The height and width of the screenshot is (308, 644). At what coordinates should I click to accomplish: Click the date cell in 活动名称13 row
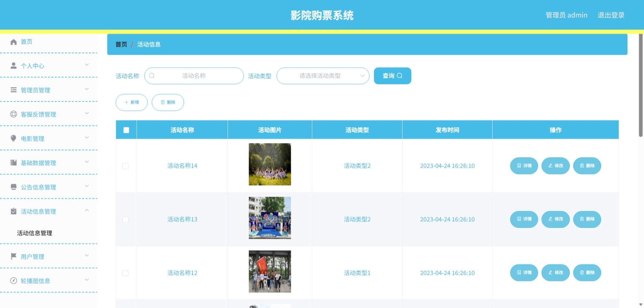(447, 219)
